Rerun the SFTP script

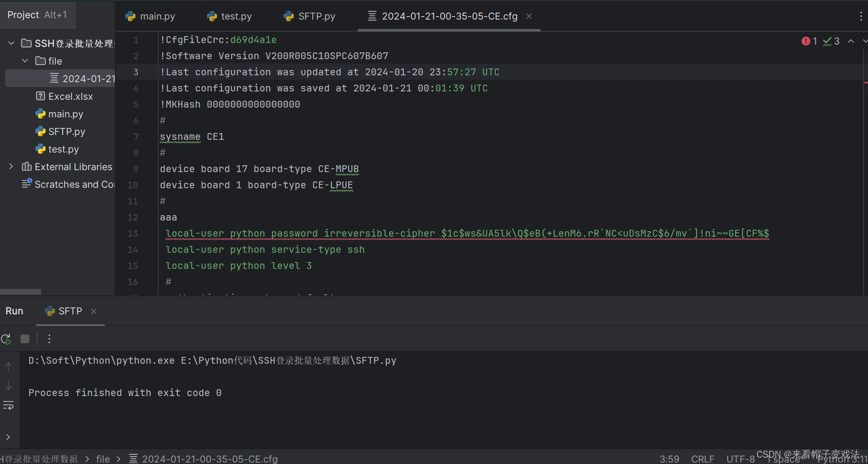coord(6,338)
